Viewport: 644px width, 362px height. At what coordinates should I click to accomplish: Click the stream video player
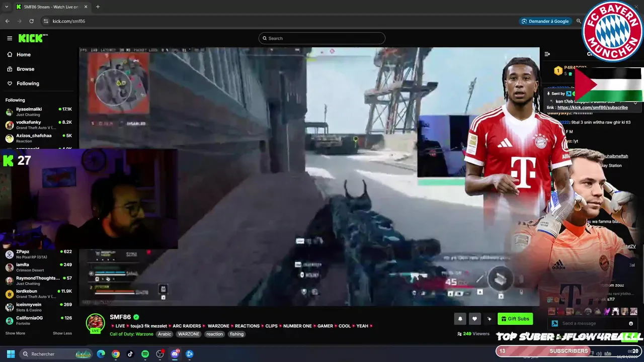pyautogui.click(x=309, y=176)
